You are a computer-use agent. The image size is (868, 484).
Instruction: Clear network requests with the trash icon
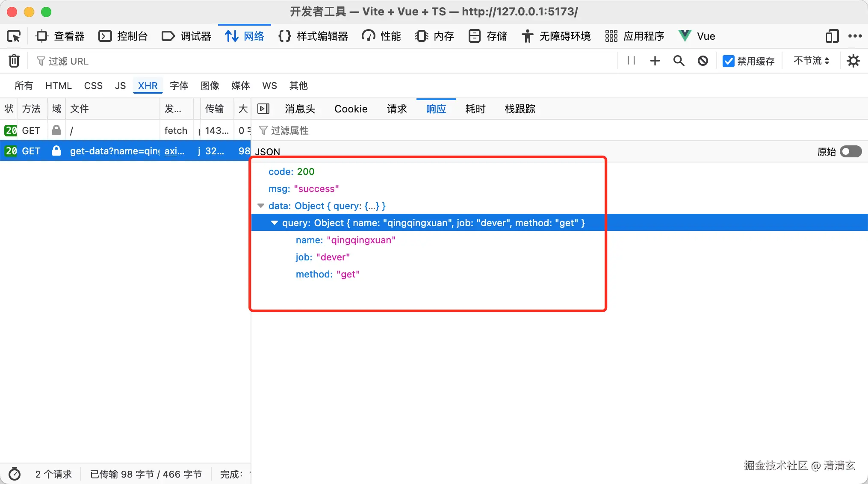(14, 61)
